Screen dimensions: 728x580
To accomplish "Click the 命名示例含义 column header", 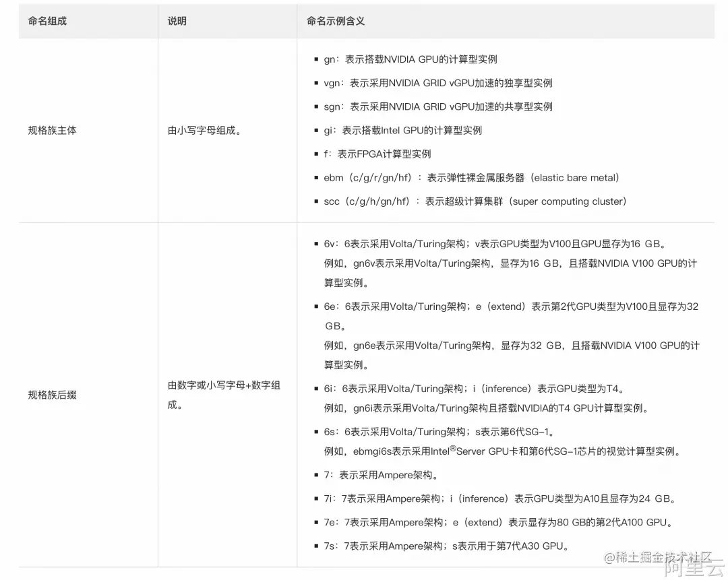I will point(335,21).
